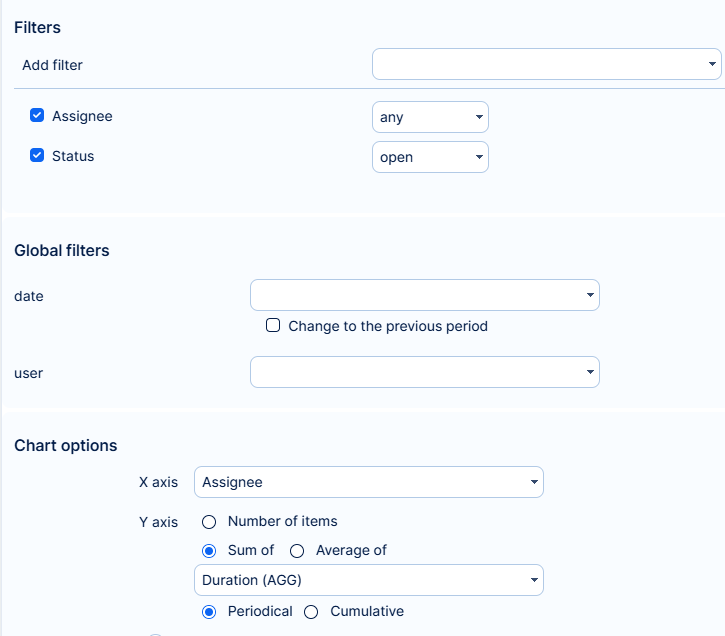Uncheck the Assignee filter checkbox
725x636 pixels.
click(x=37, y=116)
